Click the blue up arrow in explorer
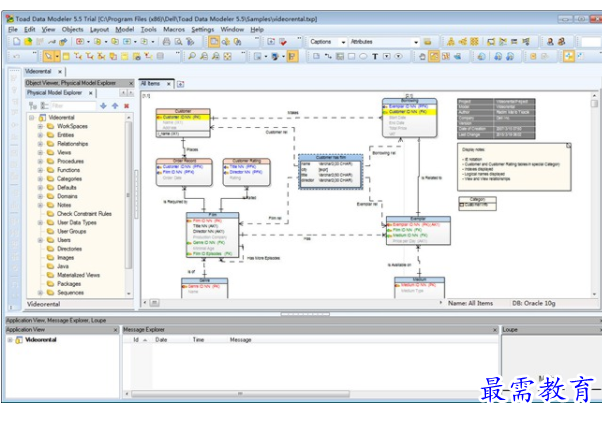 (x=115, y=106)
